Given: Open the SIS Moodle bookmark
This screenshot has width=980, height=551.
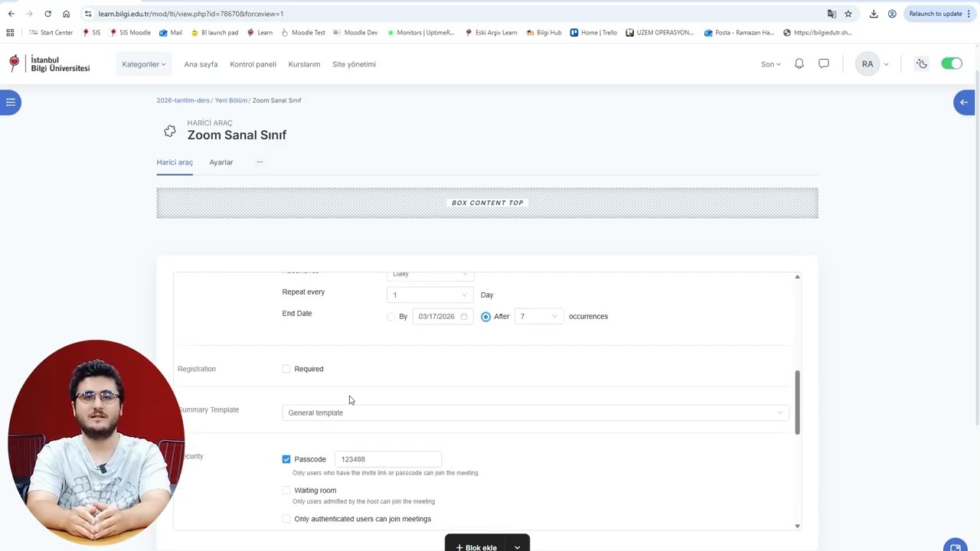Looking at the screenshot, I should pyautogui.click(x=130, y=33).
